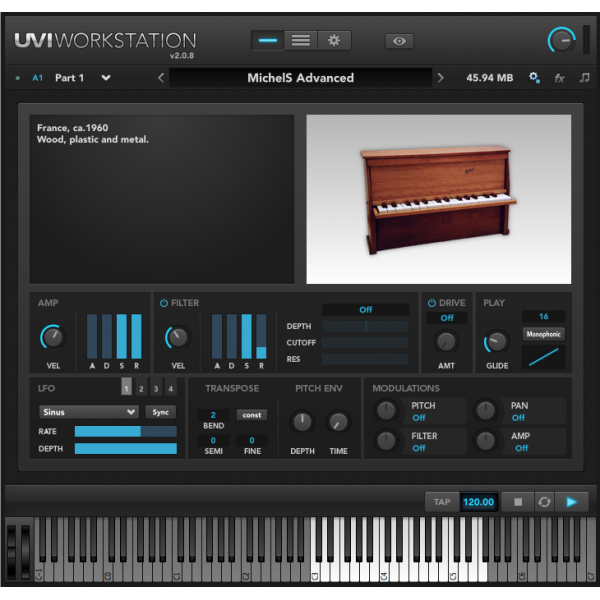Adjust the master volume knob
Screen dimensions: 600x600
561,40
